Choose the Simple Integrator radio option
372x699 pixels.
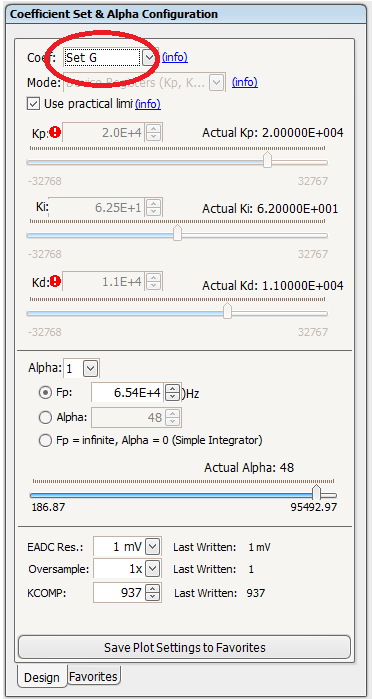45,441
